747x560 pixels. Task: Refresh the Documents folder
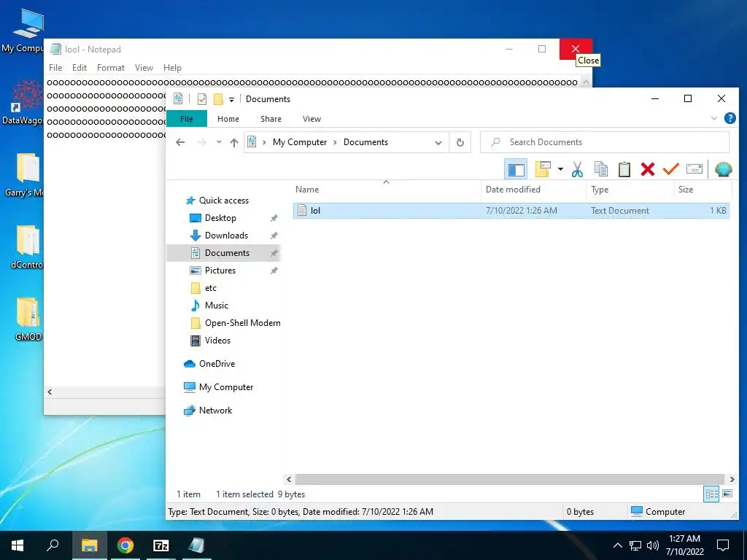point(460,142)
